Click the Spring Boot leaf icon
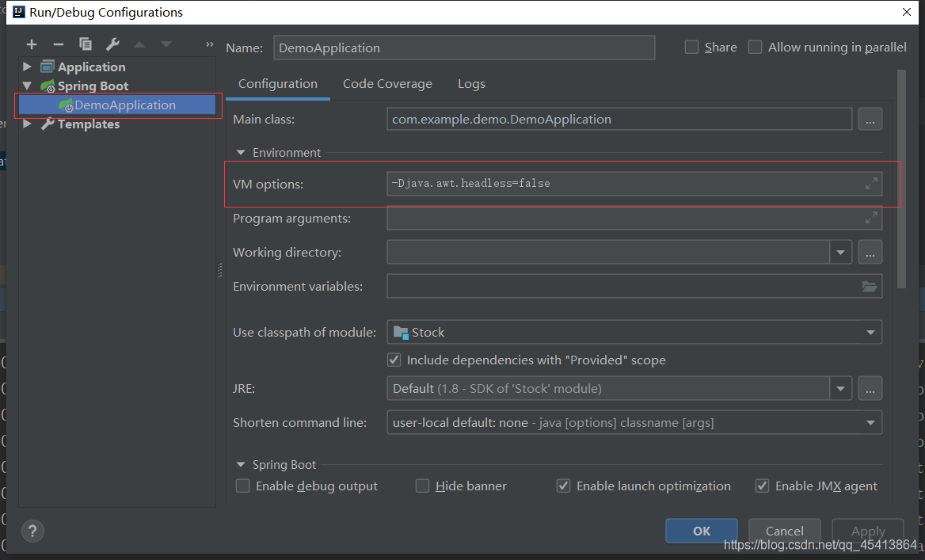 pos(48,86)
